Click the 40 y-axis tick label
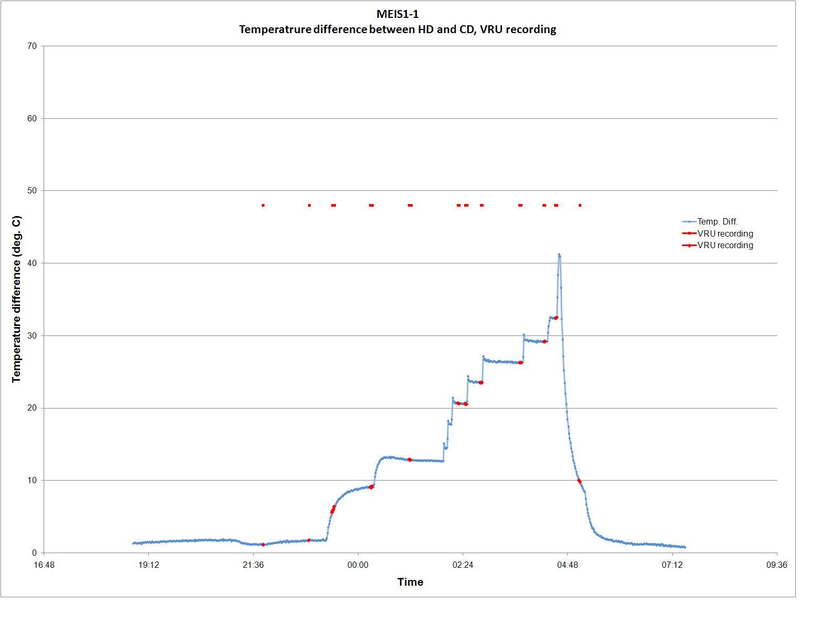 pyautogui.click(x=32, y=263)
